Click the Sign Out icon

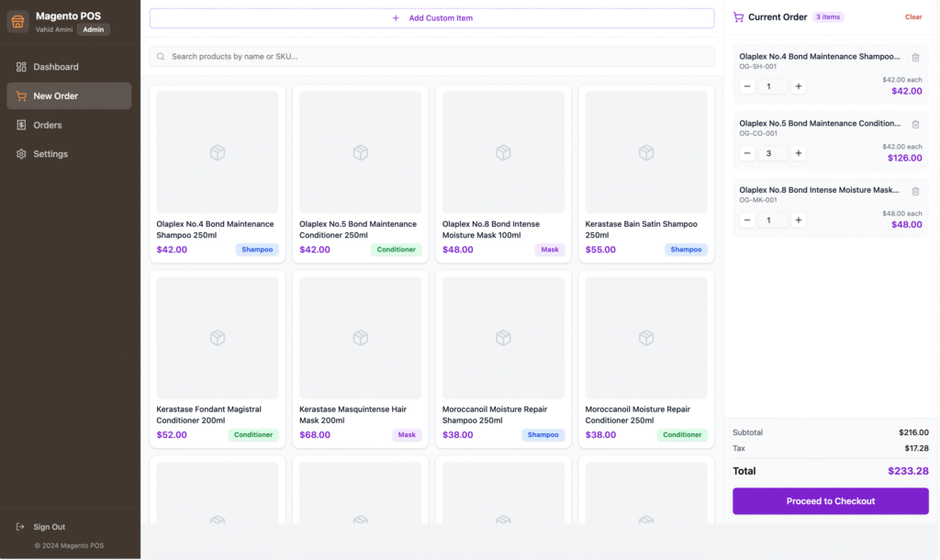pos(21,526)
